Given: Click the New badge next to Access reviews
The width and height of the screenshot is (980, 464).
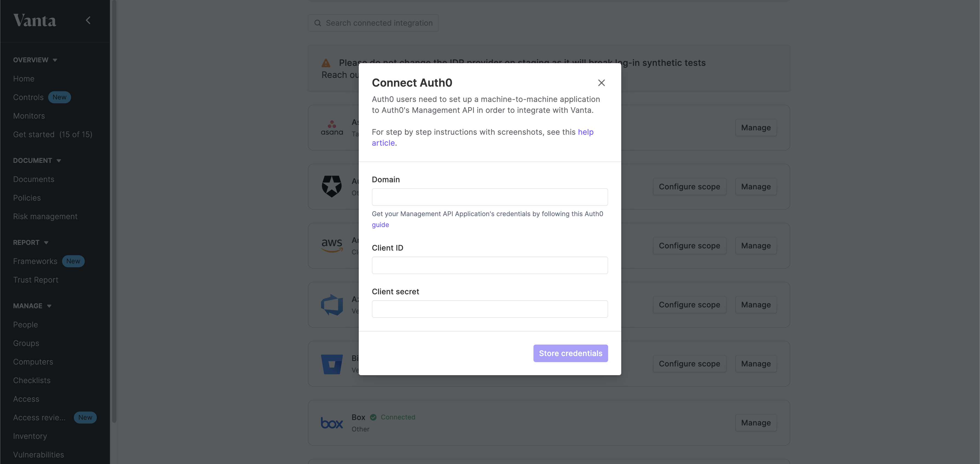Looking at the screenshot, I should [x=85, y=418].
